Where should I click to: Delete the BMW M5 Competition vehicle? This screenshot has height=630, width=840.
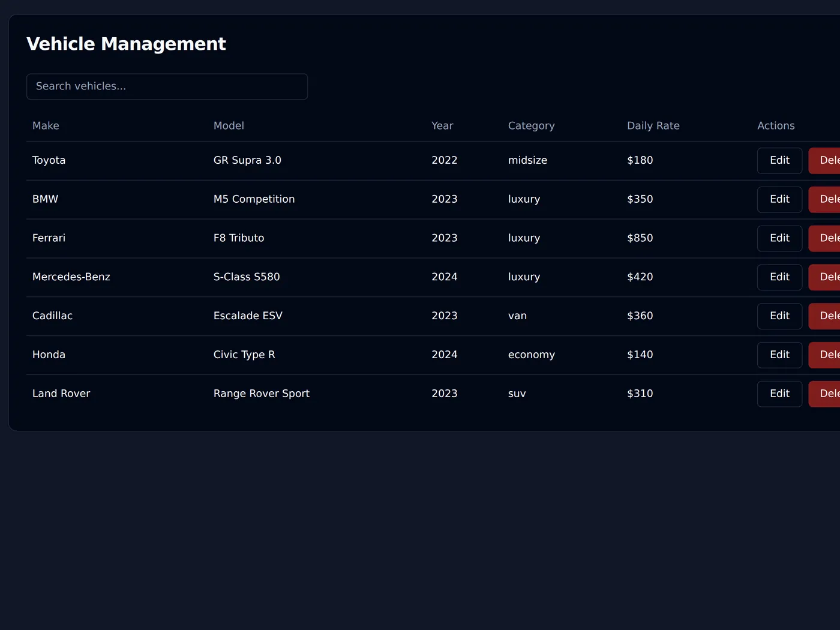pyautogui.click(x=825, y=200)
